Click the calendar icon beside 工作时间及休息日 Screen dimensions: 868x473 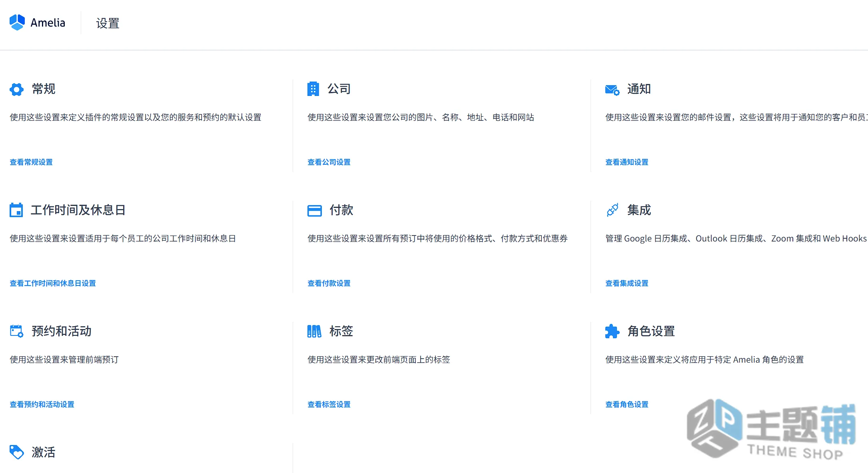(16, 210)
